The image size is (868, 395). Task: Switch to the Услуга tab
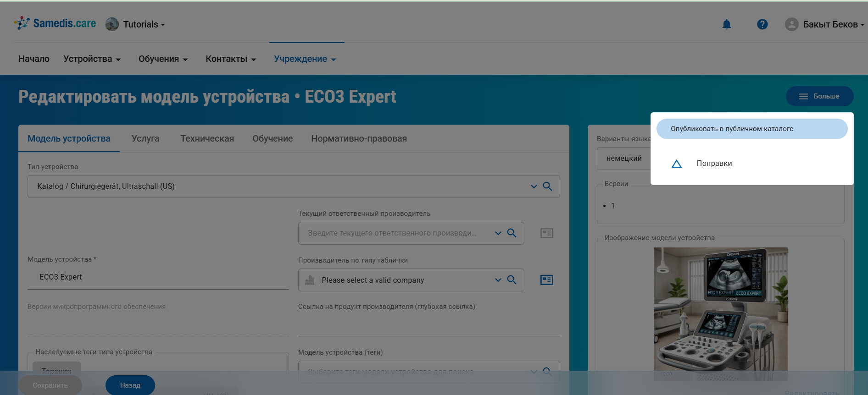click(145, 138)
